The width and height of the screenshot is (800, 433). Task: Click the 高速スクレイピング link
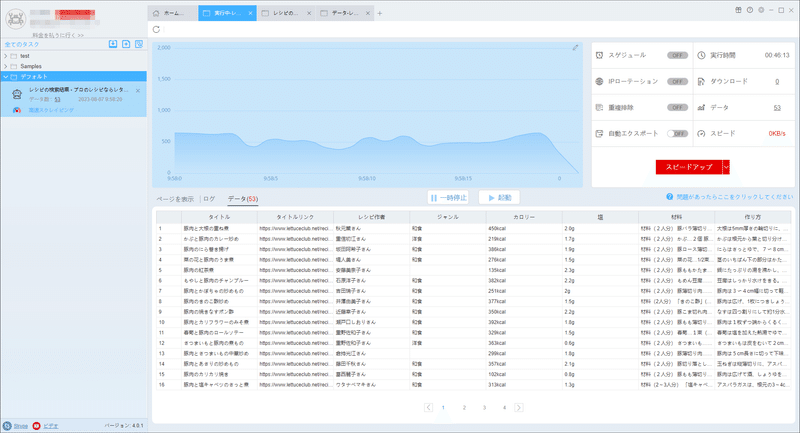51,110
